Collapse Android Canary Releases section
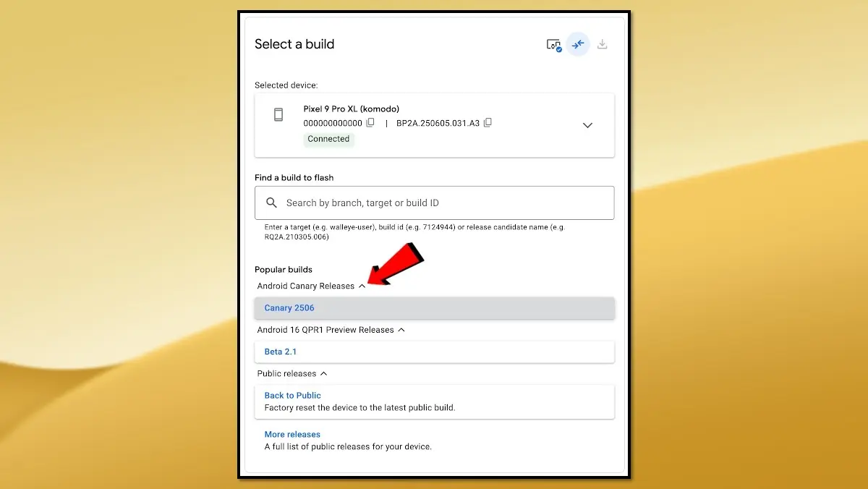Image resolution: width=868 pixels, height=489 pixels. pos(363,286)
